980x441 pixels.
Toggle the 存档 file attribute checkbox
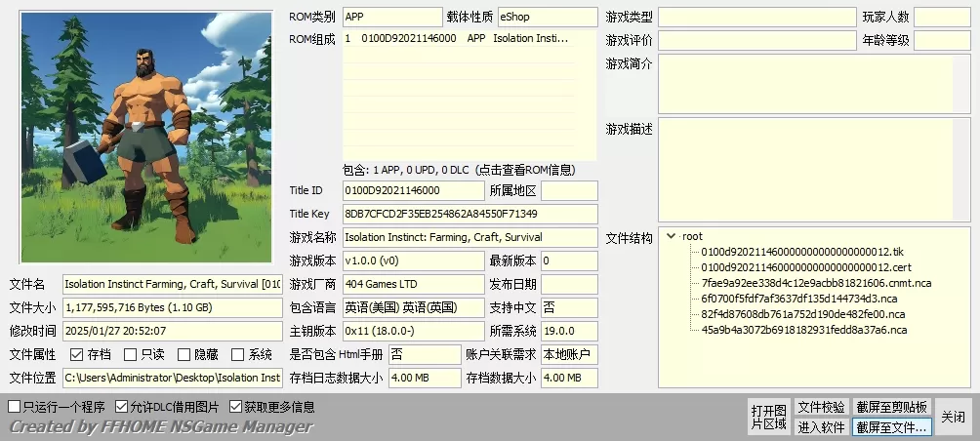[77, 354]
